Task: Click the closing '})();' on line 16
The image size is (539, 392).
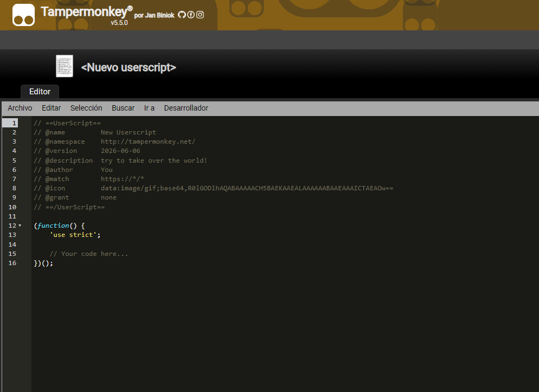Action: (x=44, y=263)
